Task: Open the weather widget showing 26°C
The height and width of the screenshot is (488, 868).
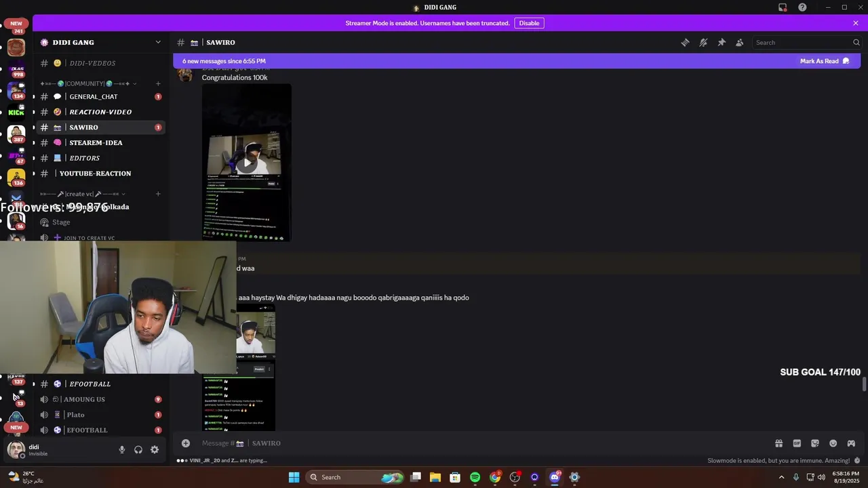Action: 26,477
